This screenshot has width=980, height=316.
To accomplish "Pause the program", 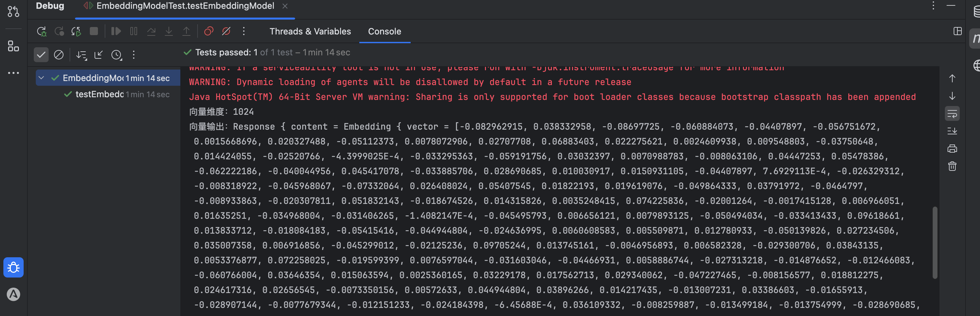I will pos(133,31).
